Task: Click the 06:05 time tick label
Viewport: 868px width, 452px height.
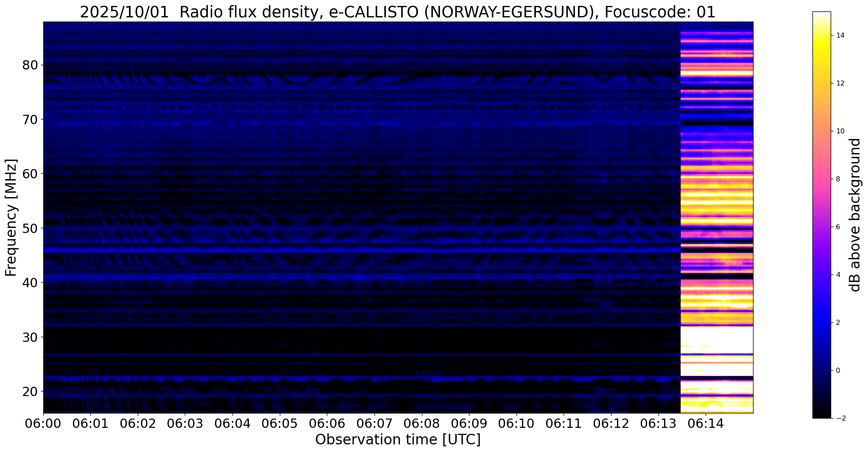Action: 280,424
